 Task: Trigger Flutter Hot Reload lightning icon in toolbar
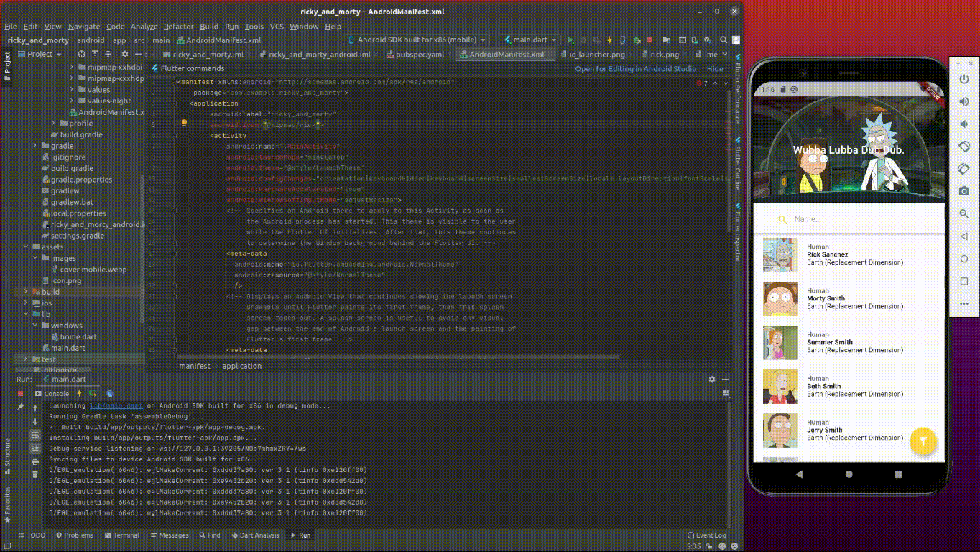point(609,40)
